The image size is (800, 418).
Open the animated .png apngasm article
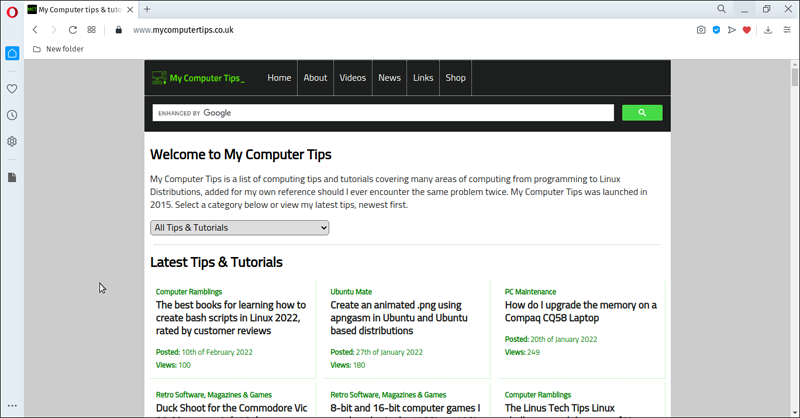click(398, 317)
